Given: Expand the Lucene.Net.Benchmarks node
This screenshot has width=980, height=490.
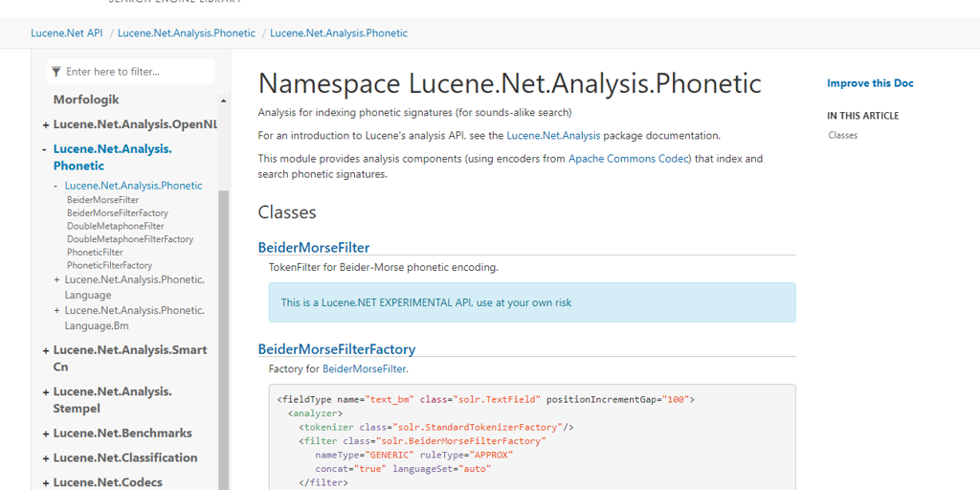Looking at the screenshot, I should click(46, 434).
